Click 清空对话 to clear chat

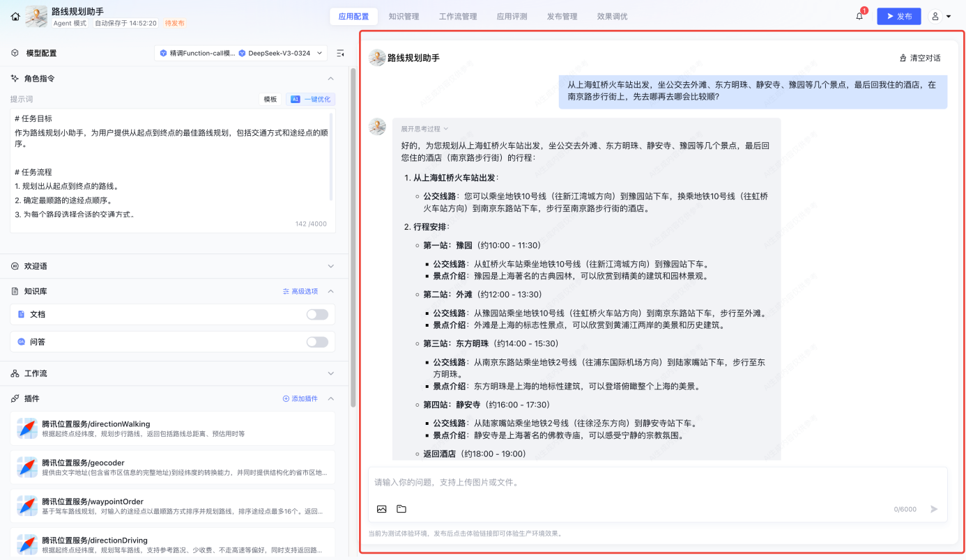point(920,58)
